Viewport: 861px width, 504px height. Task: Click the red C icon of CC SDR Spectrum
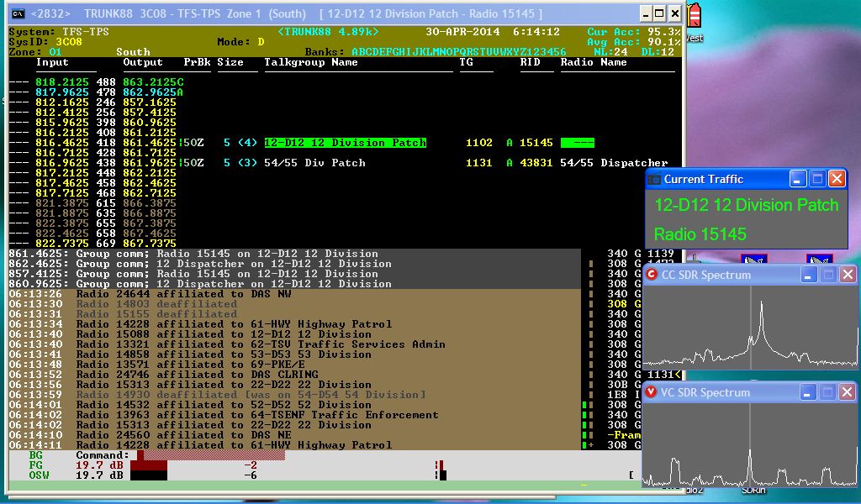coord(652,275)
